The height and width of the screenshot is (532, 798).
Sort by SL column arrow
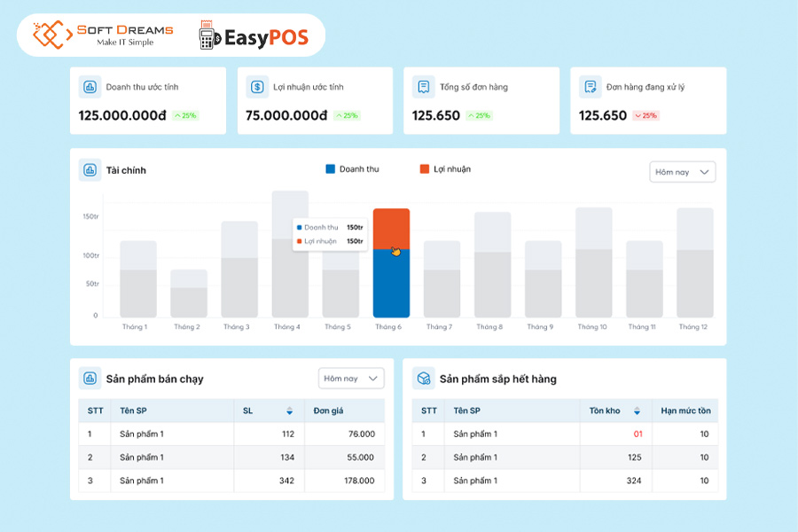coord(289,411)
